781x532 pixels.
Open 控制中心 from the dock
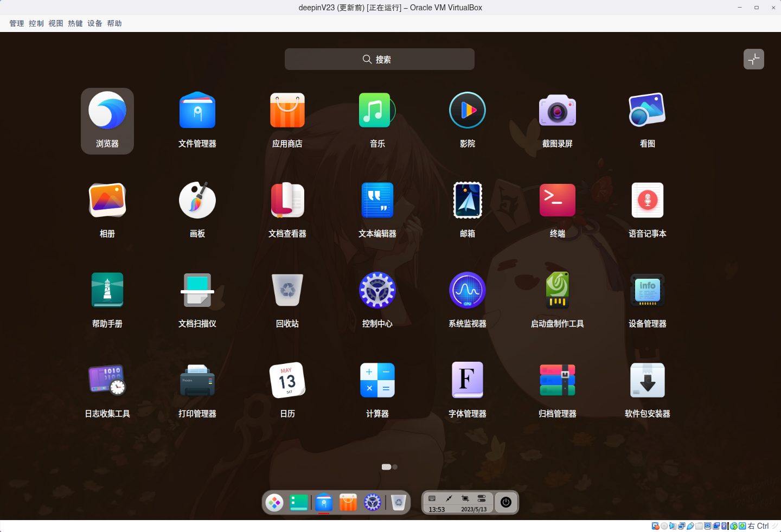pyautogui.click(x=372, y=503)
